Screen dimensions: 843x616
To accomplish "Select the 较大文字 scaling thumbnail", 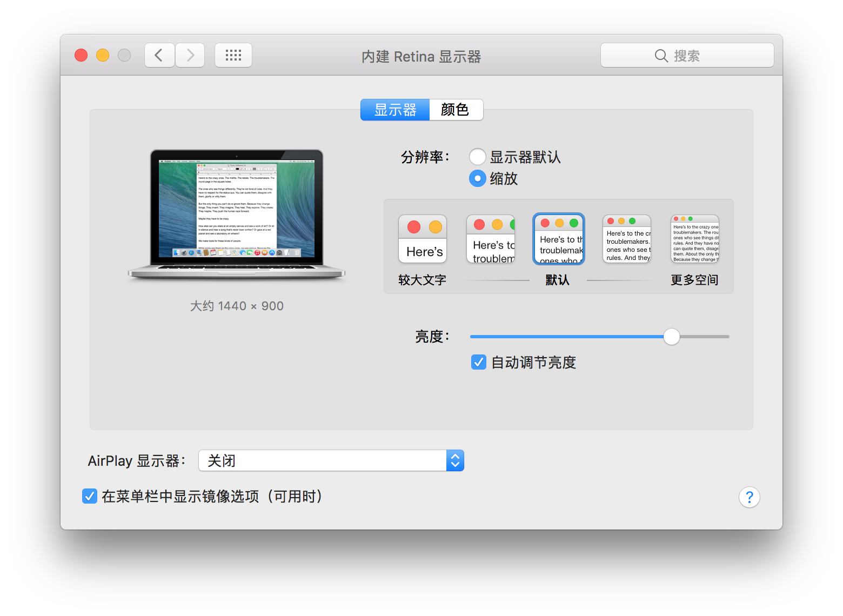I will [423, 239].
